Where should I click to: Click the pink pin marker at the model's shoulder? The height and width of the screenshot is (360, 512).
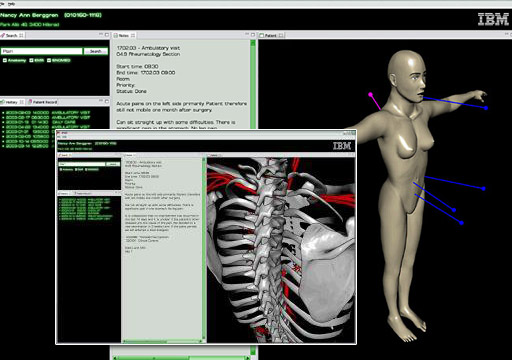370,95
